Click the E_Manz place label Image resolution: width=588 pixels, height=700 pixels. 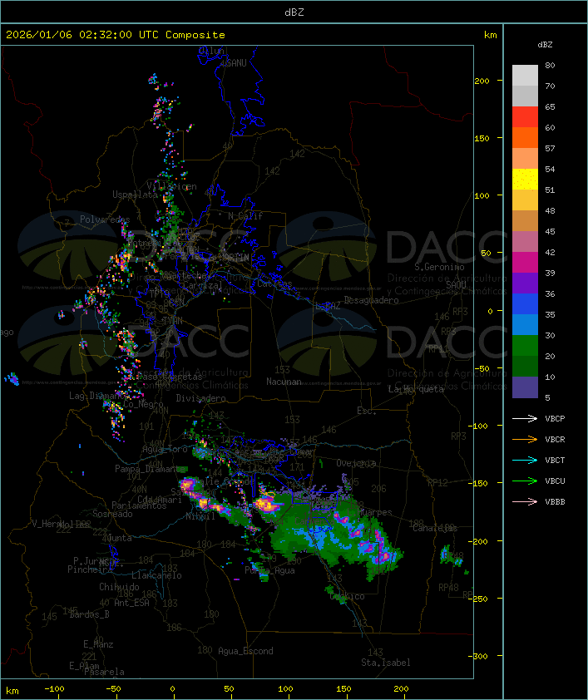98,644
